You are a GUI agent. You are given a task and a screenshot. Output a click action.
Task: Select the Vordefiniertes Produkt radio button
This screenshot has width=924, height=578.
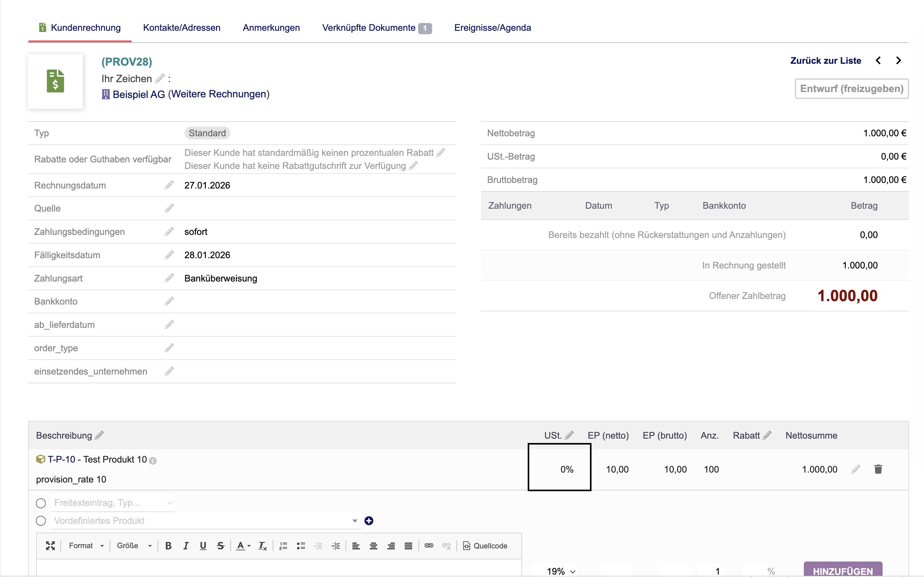pos(41,521)
